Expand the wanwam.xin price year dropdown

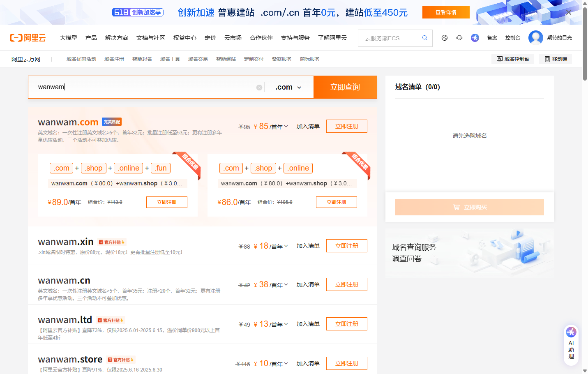[286, 246]
